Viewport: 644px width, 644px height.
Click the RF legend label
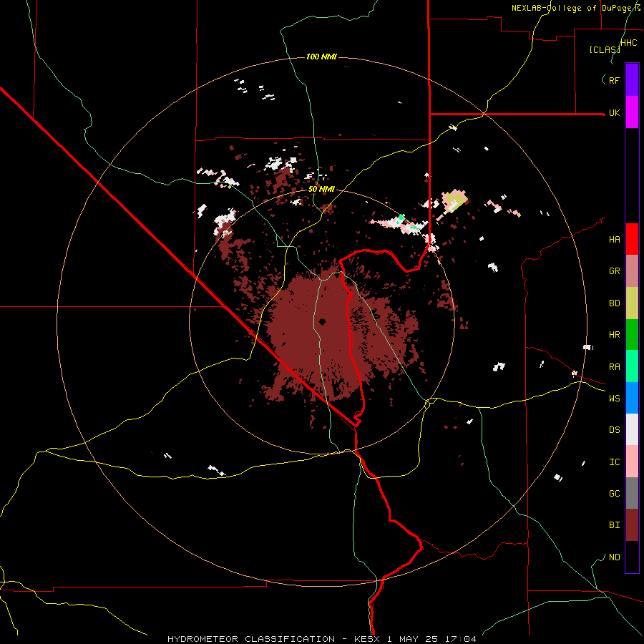pyautogui.click(x=614, y=80)
